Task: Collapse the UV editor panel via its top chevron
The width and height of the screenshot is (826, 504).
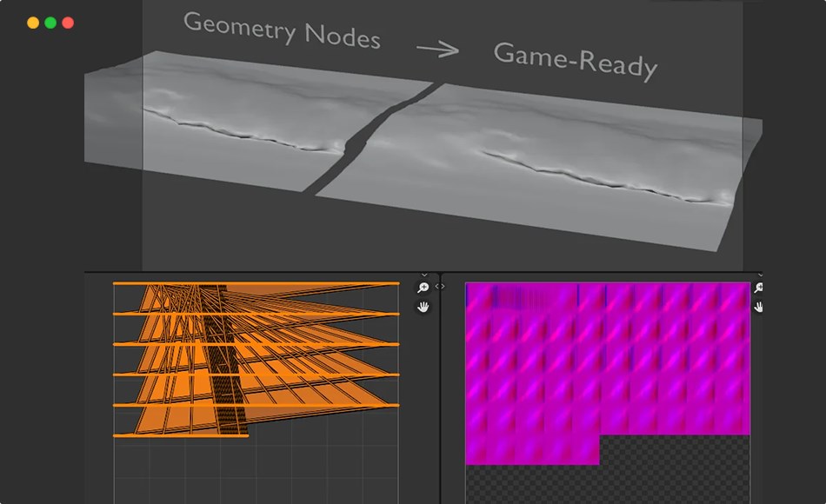Action: 424,275
